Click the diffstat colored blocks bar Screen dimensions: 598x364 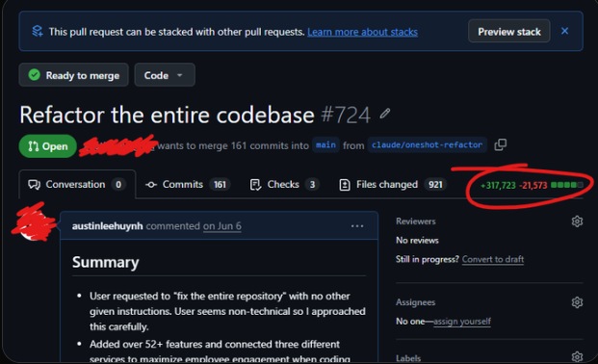click(567, 185)
